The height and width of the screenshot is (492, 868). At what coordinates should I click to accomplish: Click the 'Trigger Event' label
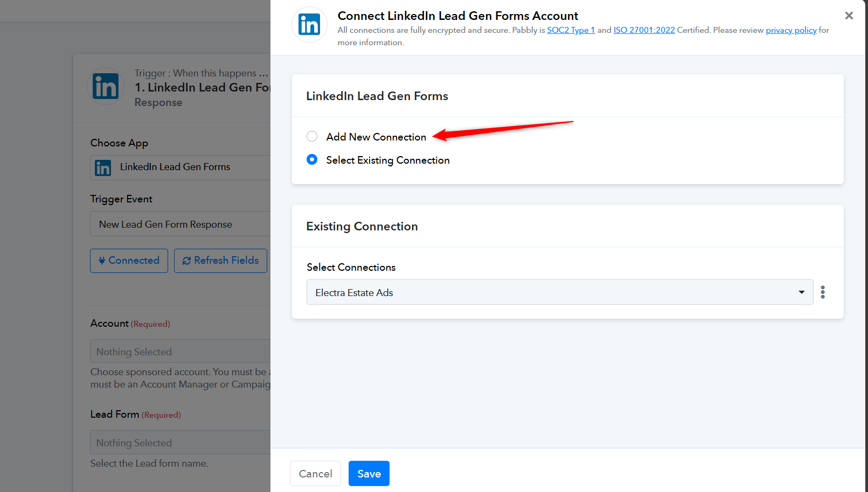[121, 199]
